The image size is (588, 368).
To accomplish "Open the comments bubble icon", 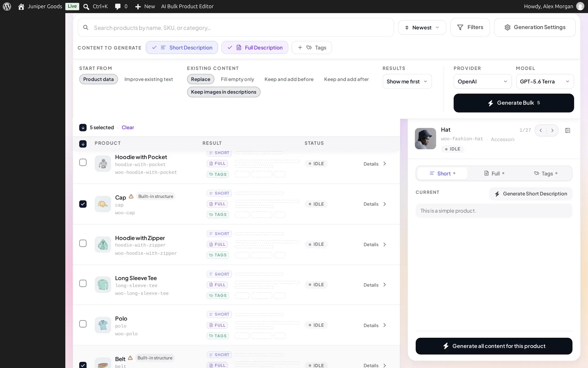I will (118, 7).
